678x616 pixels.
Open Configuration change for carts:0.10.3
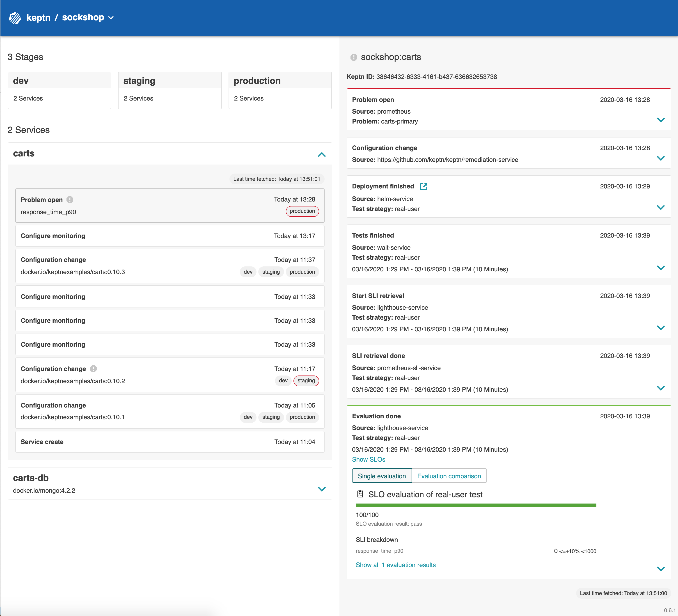tap(170, 266)
